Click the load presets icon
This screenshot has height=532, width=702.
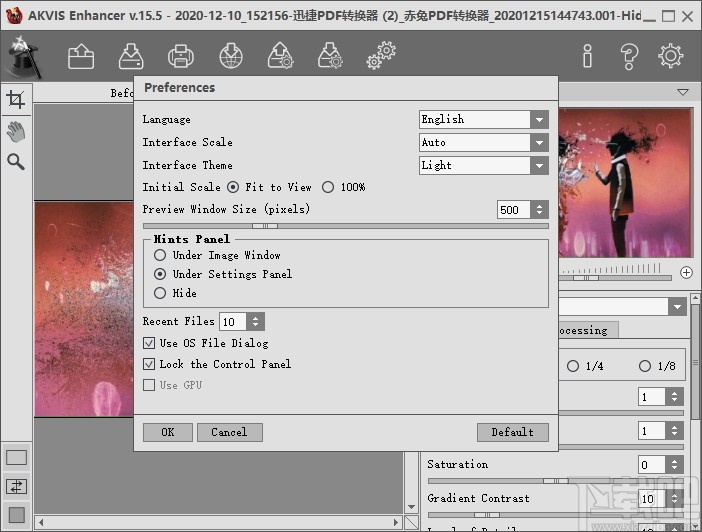[281, 56]
